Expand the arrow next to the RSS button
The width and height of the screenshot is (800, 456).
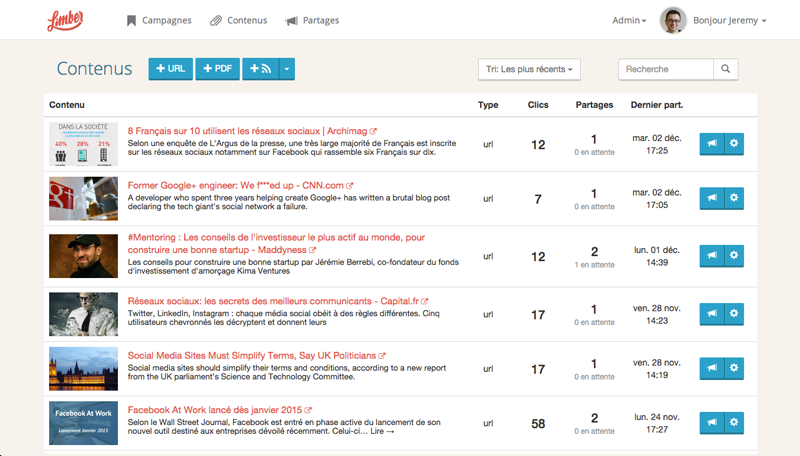pyautogui.click(x=287, y=69)
